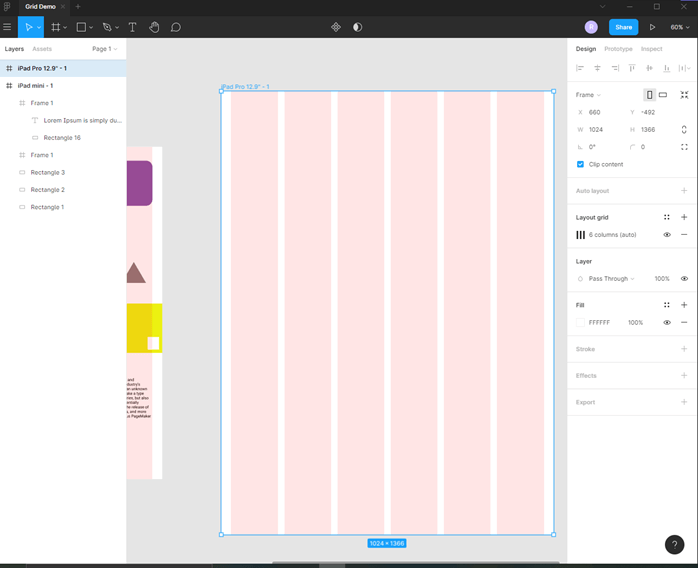
Task: Open the 60% zoom dropdown
Action: pyautogui.click(x=680, y=27)
